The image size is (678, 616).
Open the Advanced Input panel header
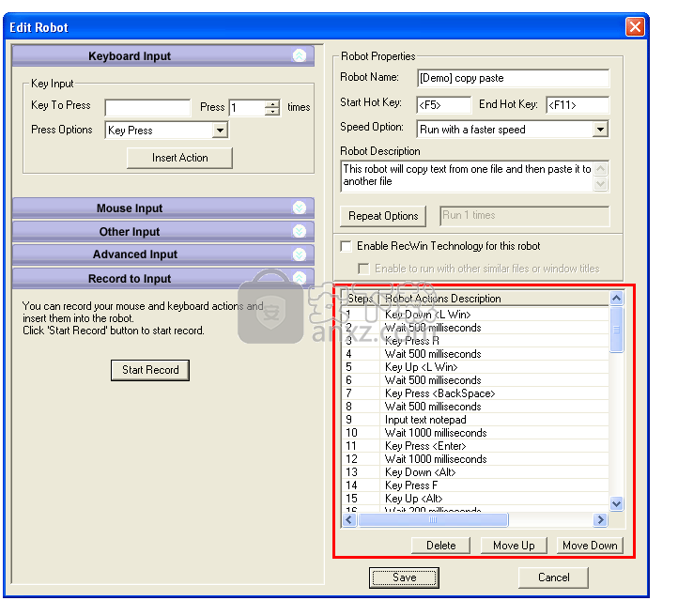(163, 254)
